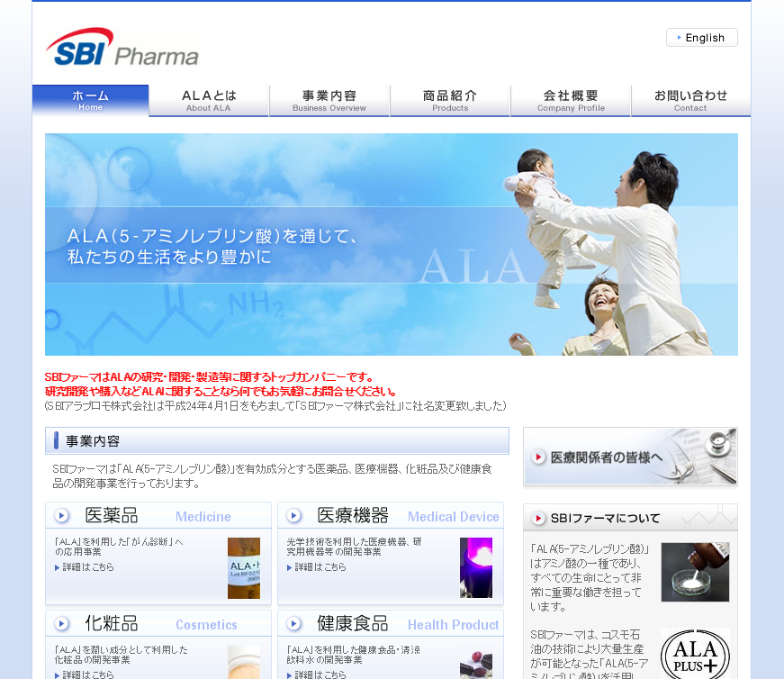Screen dimensions: 784x679
Task: Click the description 「ALA」を利用した健康食品・清涼飲料水
Action: point(353,655)
